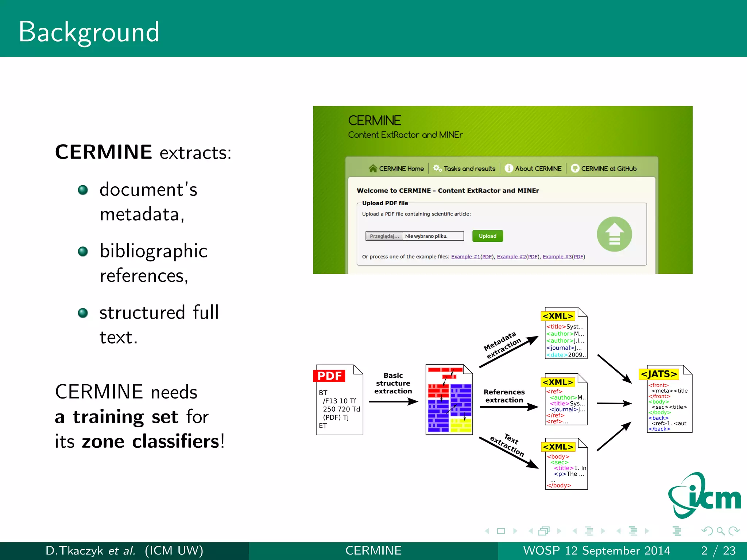Image resolution: width=747 pixels, height=560 pixels.
Task: Click the Beamer go-forward curved arrow icon
Action: point(734,531)
